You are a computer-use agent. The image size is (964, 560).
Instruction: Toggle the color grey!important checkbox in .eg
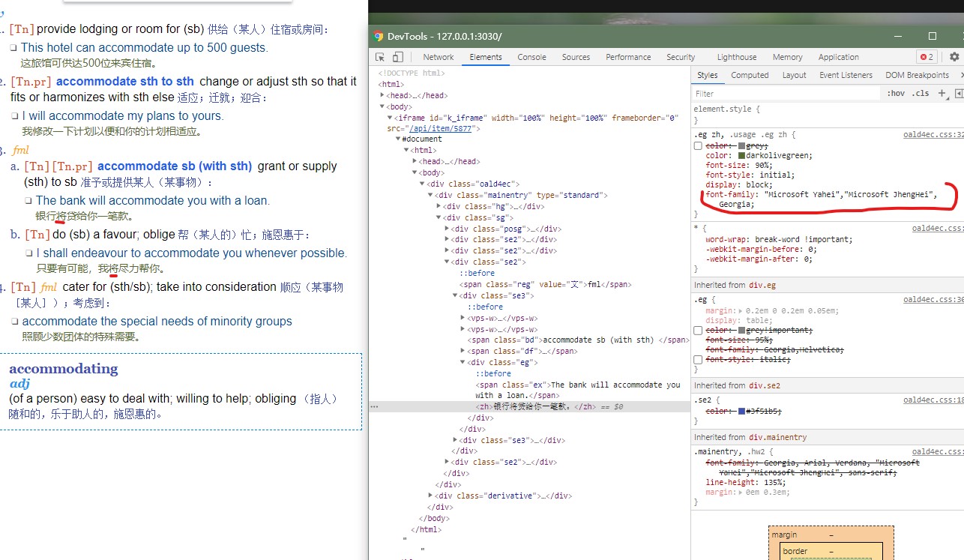[x=698, y=330]
